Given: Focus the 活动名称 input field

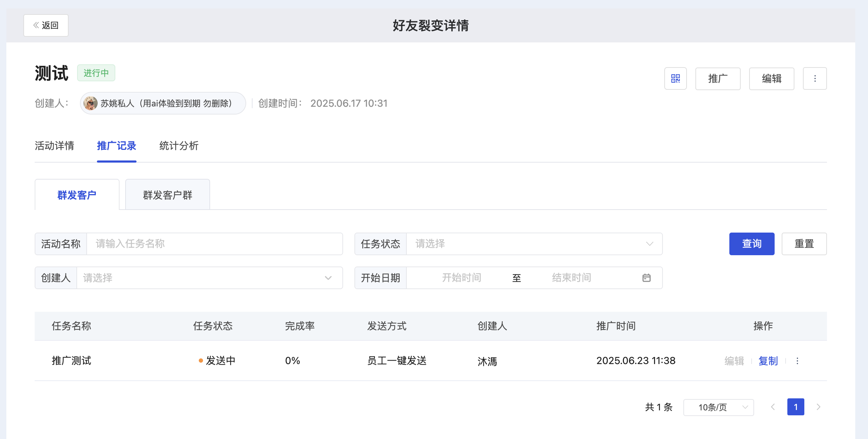Looking at the screenshot, I should [215, 244].
